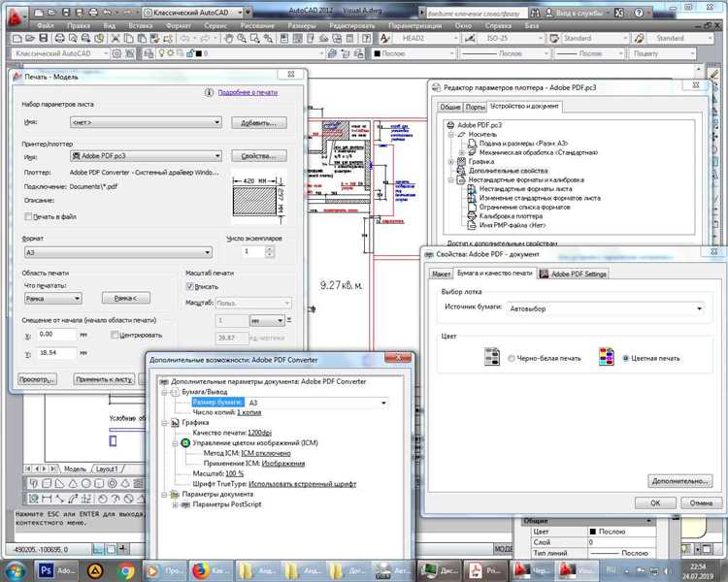
Task: Open 'Источник бумаги' Автовыбор dropdown
Action: tap(606, 308)
